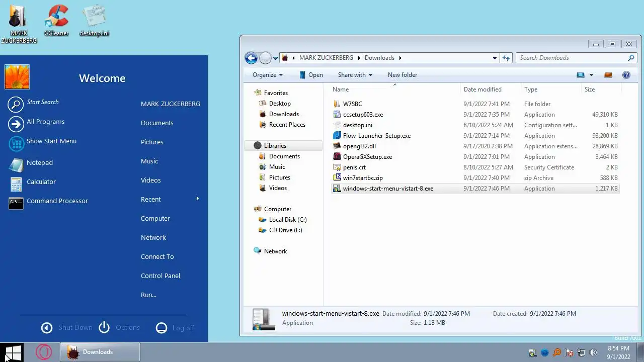The width and height of the screenshot is (644, 362).
Task: Open the recent pages dropdown arrow
Action: (275, 58)
